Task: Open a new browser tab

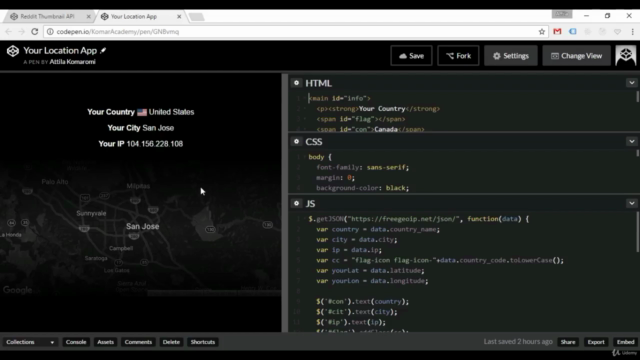Action: coord(197,17)
